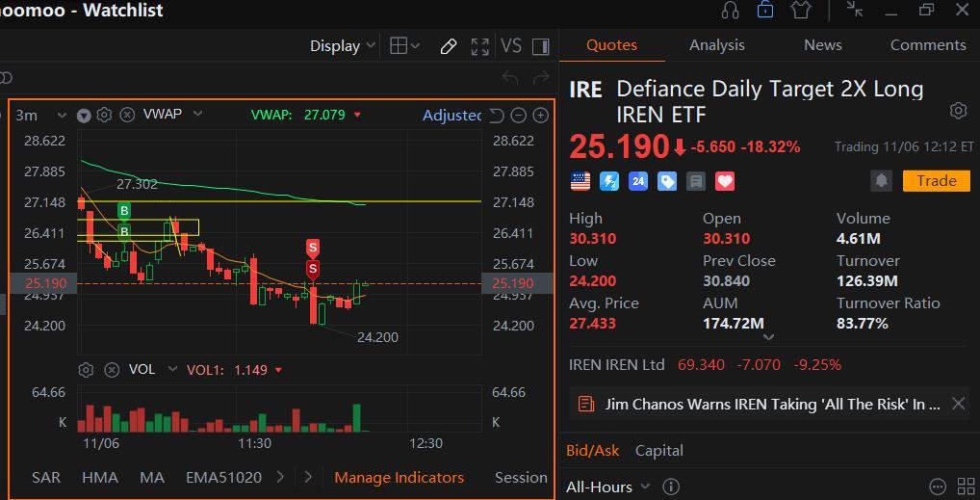Switch to the Analysis tab

tap(717, 45)
